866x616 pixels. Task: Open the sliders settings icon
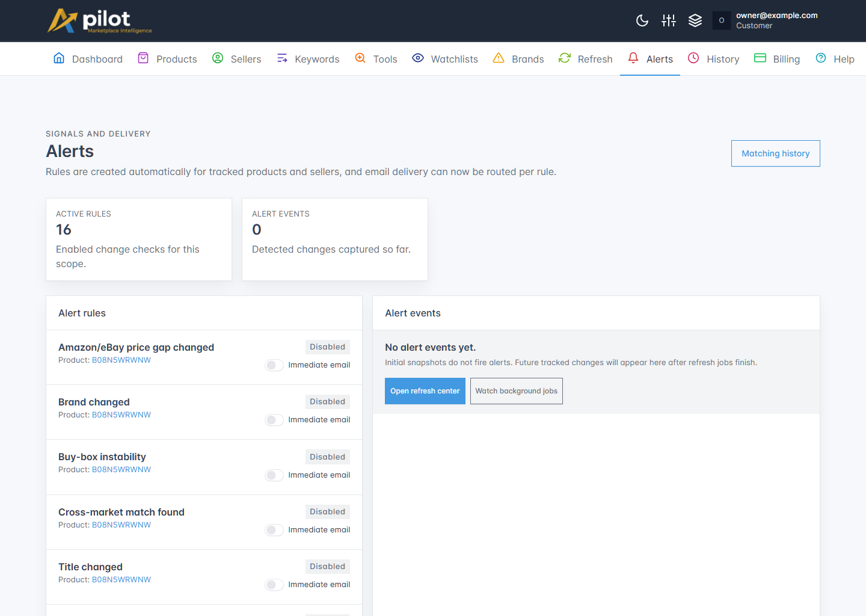click(669, 20)
